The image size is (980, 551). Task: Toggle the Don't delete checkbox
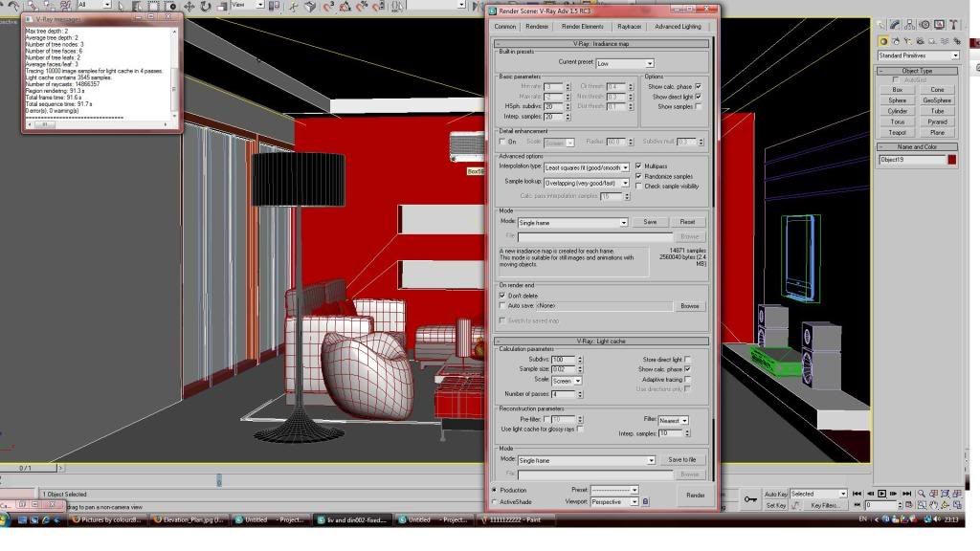click(502, 296)
